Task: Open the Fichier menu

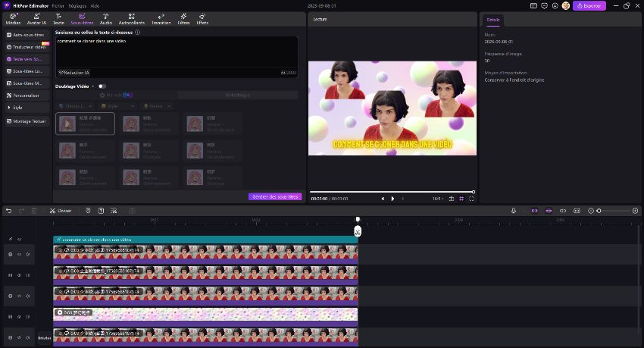Action: point(58,5)
